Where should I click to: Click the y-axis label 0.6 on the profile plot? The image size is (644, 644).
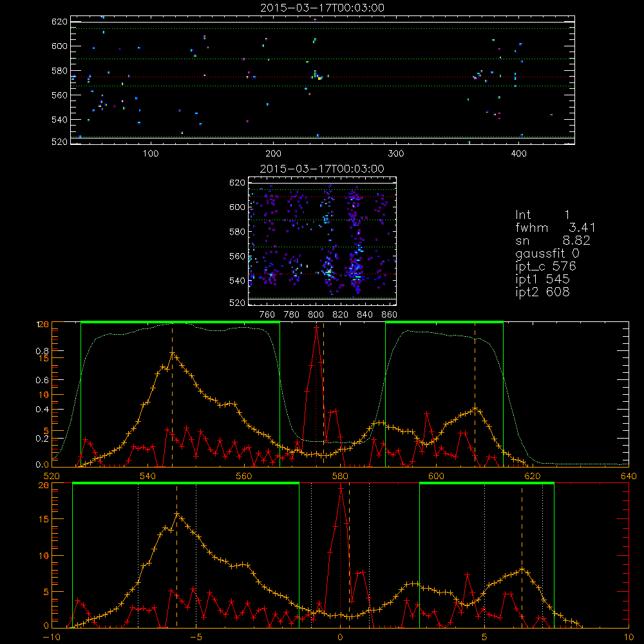[x=43, y=381]
